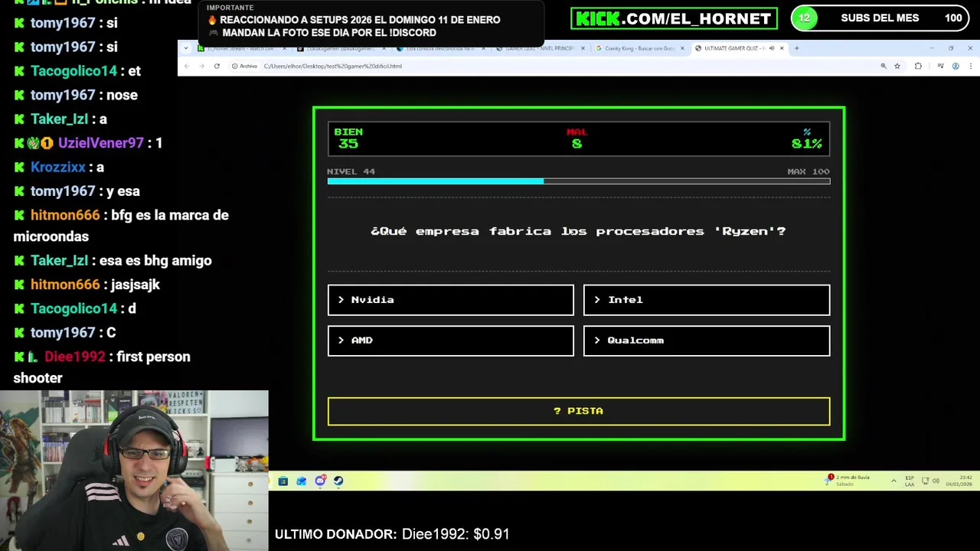
Task: Click the green subs counter circle showing 12
Action: coord(804,18)
